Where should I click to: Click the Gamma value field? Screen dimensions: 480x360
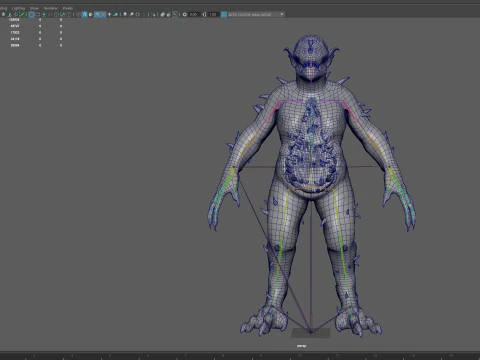tap(213, 14)
